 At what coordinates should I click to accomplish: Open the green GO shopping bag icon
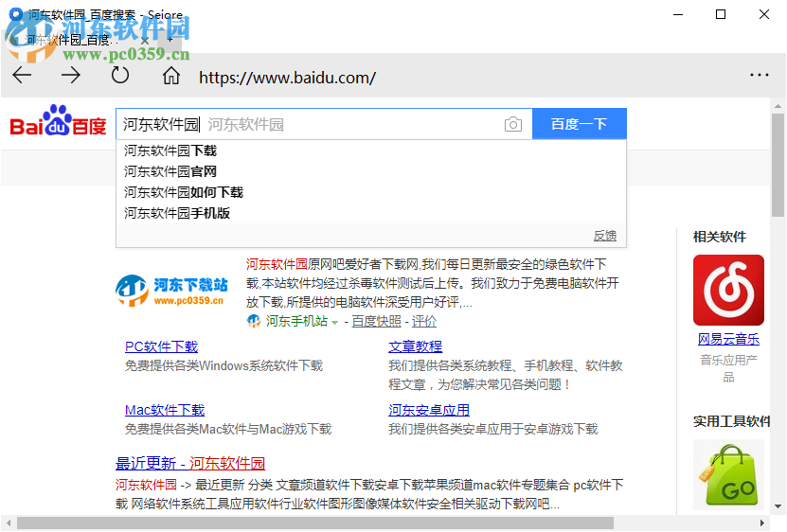731,475
